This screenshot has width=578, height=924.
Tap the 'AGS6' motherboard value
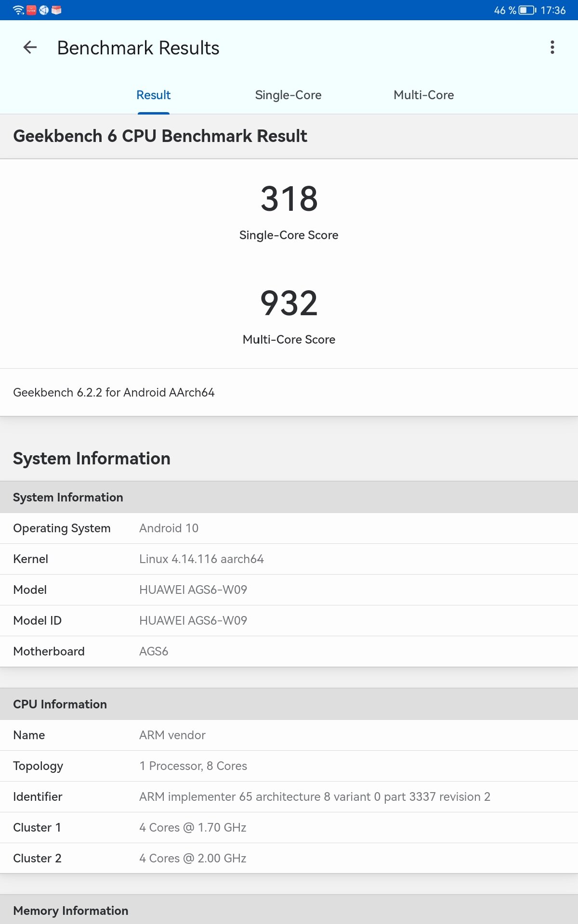tap(154, 651)
